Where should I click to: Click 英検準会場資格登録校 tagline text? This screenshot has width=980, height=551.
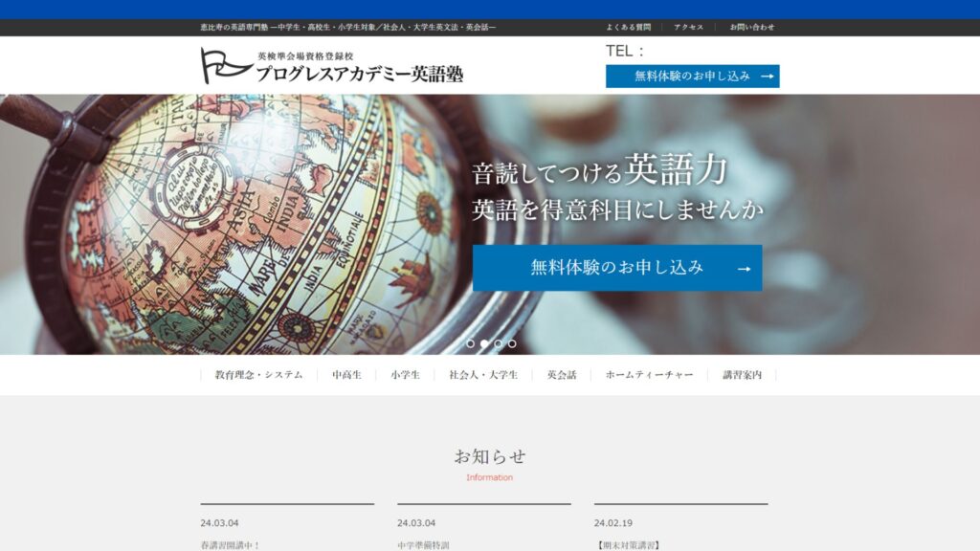305,56
